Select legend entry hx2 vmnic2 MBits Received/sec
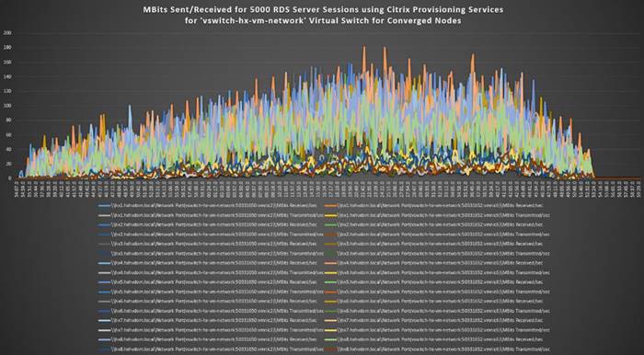644x355 pixels. point(208,224)
